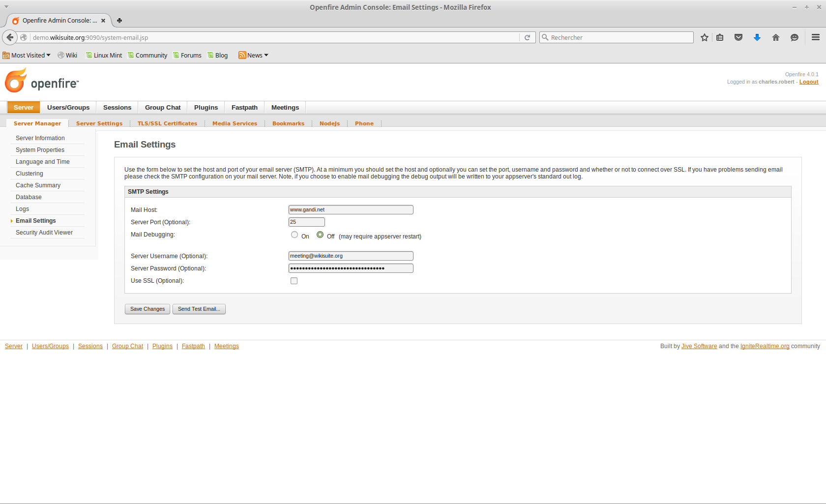
Task: Open the Firefox downloads arrow icon
Action: (x=757, y=37)
